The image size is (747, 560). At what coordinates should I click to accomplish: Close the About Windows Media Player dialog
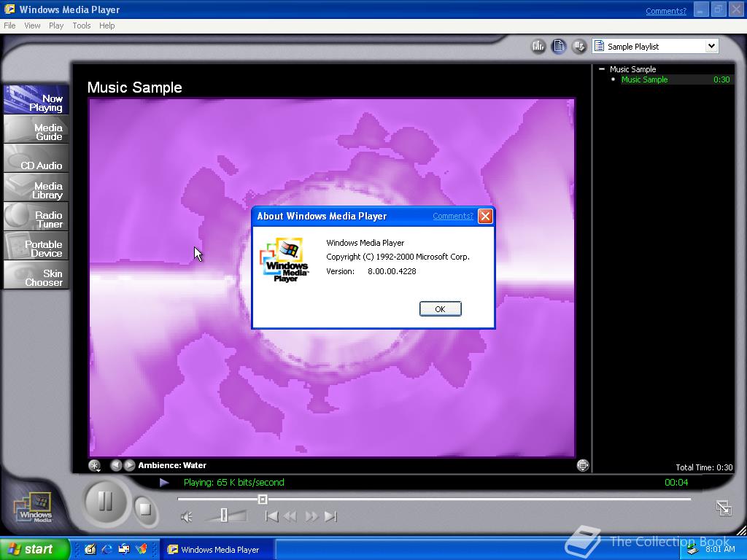pos(485,216)
